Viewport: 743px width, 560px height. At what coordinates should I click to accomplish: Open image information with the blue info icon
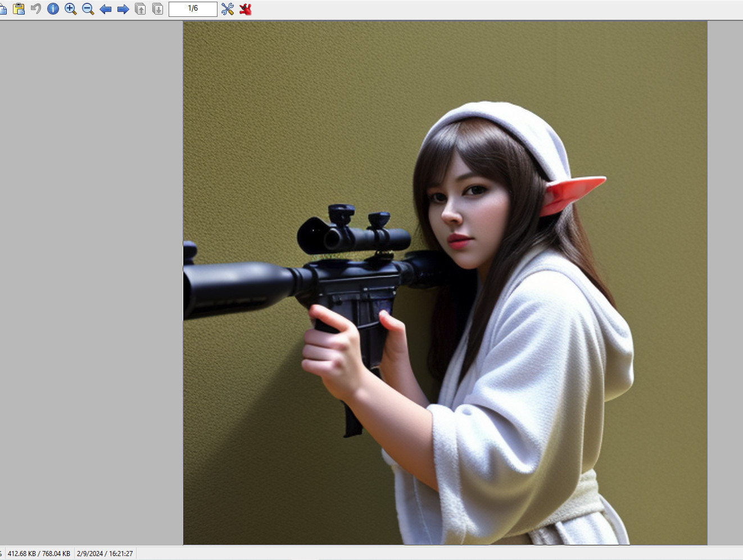pyautogui.click(x=53, y=9)
